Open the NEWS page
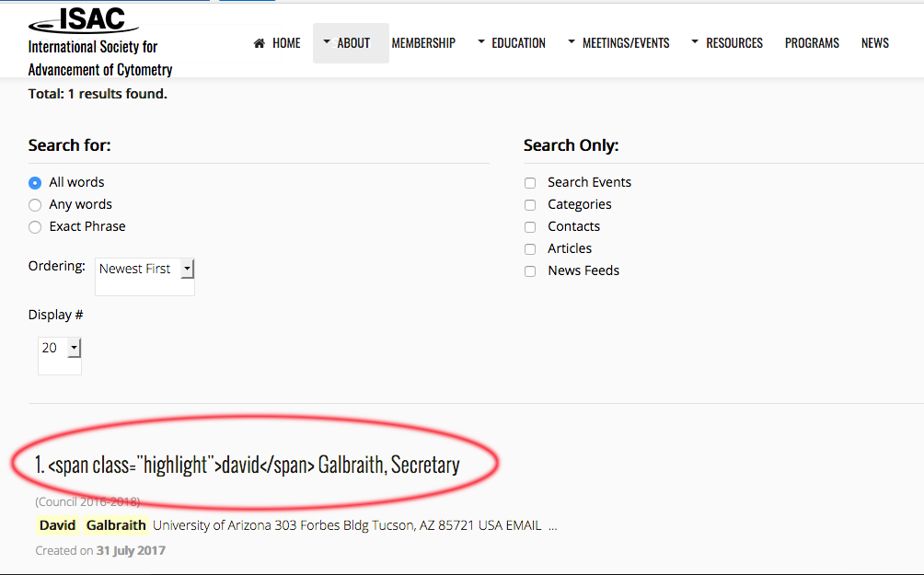924x575 pixels. (x=875, y=43)
